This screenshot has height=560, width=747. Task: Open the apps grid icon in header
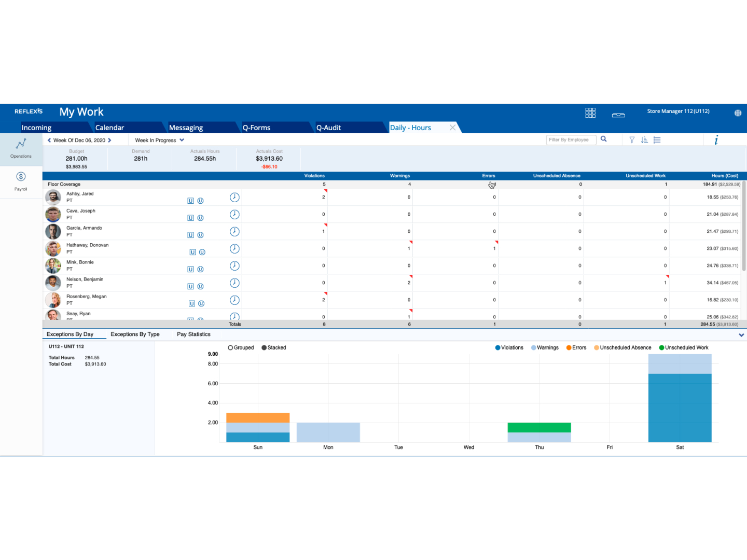[590, 113]
